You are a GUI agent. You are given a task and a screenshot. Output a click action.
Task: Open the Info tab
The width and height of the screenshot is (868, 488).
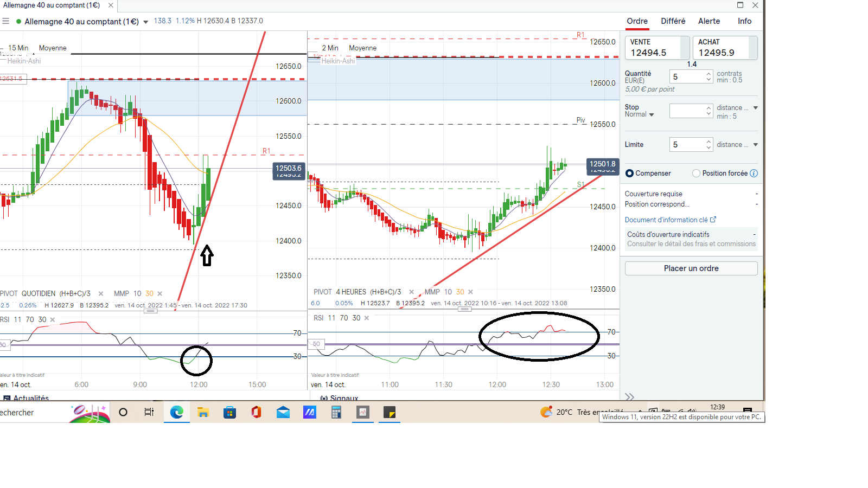click(x=744, y=21)
